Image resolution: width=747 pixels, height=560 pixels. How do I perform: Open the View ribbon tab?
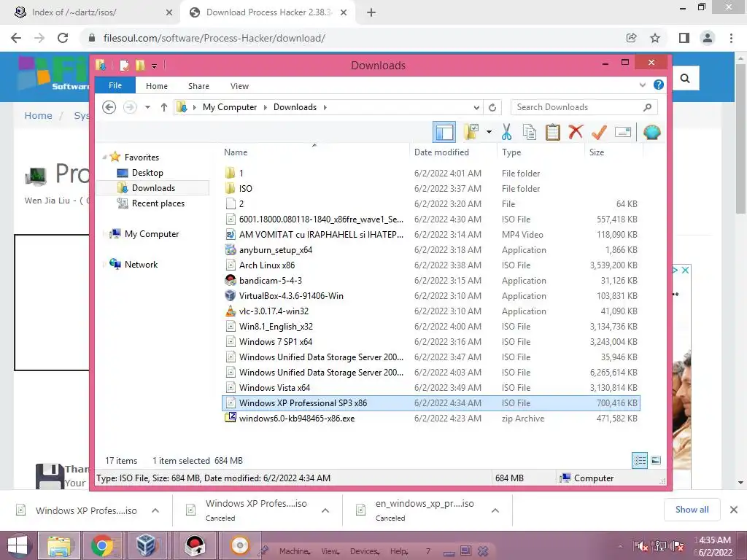tap(239, 86)
